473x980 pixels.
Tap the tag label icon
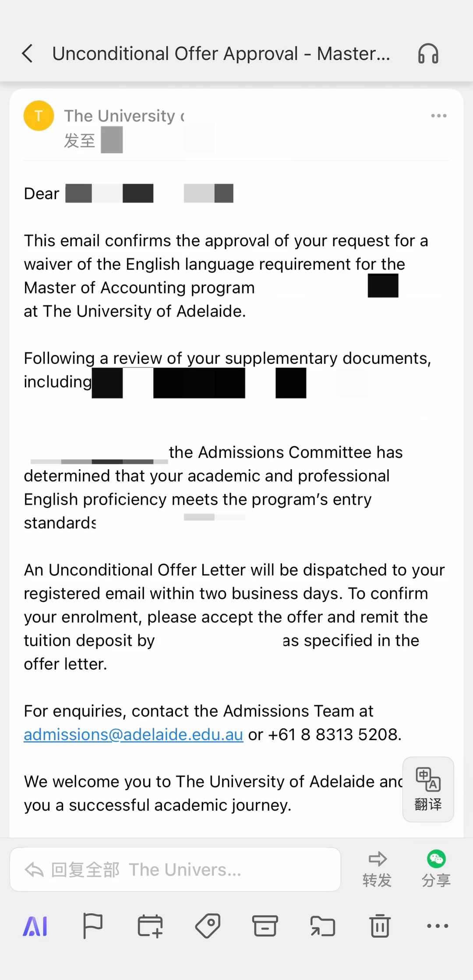(x=208, y=926)
